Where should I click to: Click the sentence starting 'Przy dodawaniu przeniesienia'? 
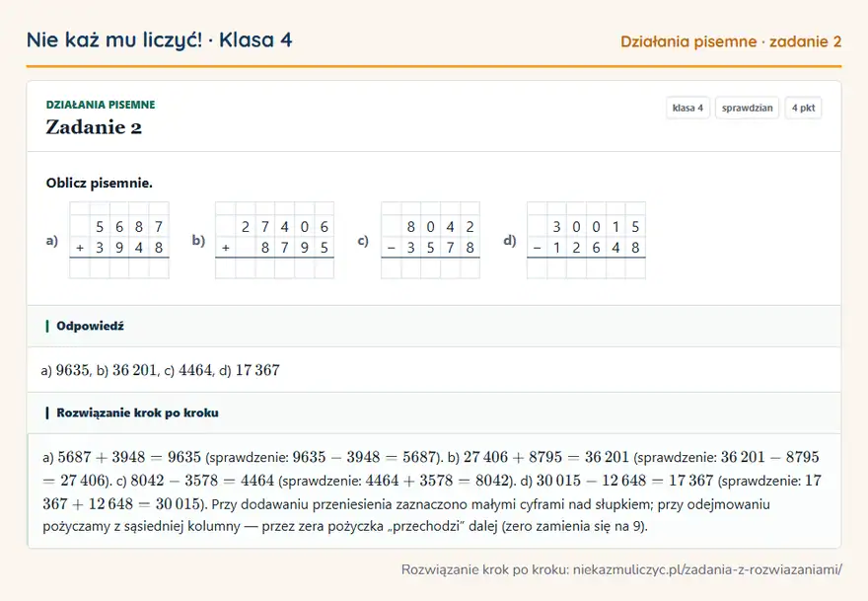coord(406,515)
